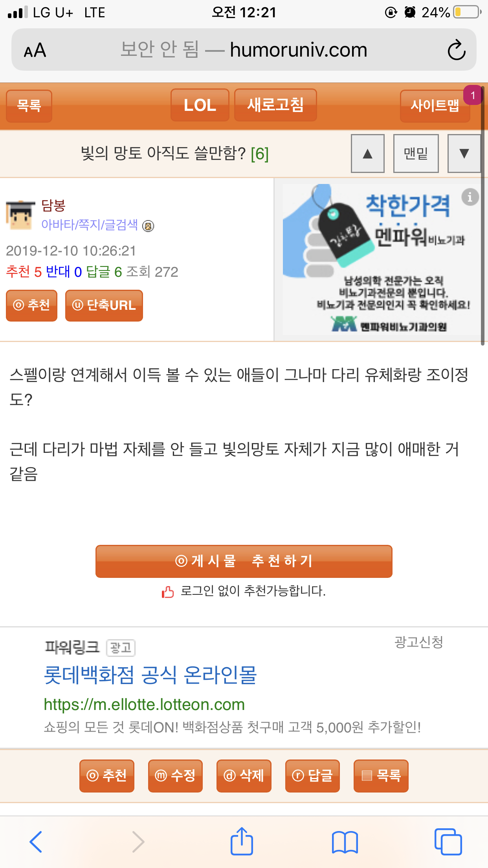This screenshot has width=488, height=868.
Task: Tap the Safari reload page icon
Action: pyautogui.click(x=456, y=50)
